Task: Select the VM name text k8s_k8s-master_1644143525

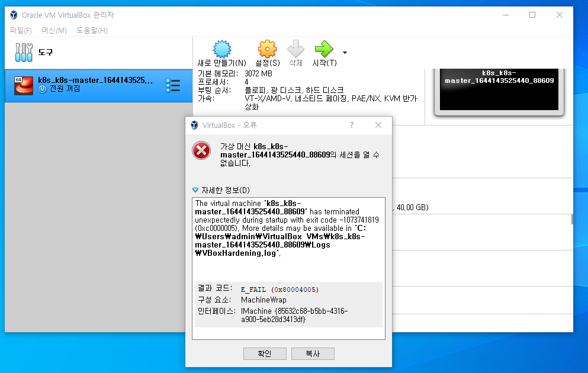Action: 95,80
